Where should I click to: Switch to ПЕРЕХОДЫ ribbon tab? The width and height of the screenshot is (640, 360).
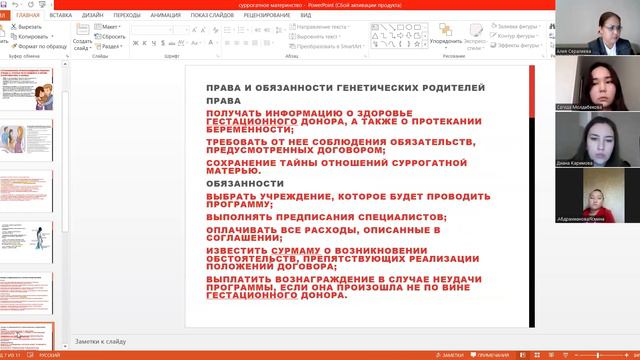coord(127,15)
